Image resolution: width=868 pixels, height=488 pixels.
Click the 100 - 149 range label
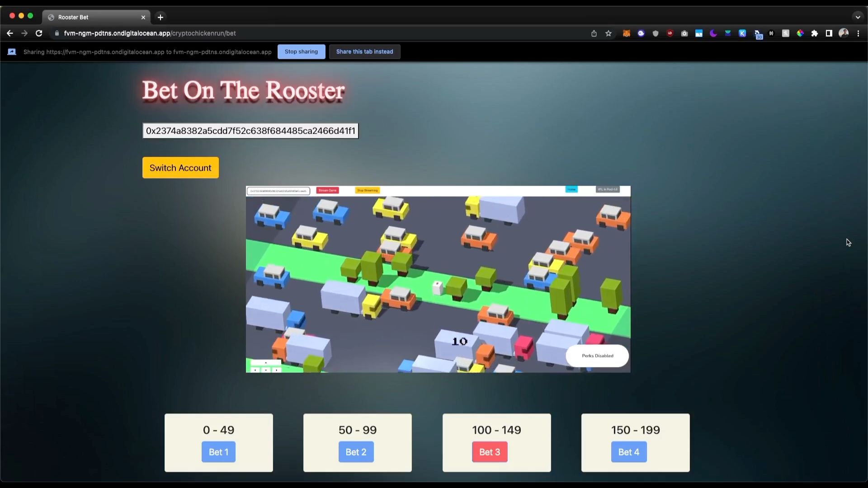tap(496, 430)
